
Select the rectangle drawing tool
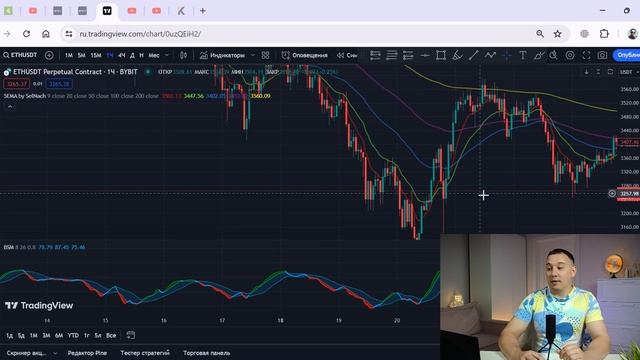(x=441, y=55)
